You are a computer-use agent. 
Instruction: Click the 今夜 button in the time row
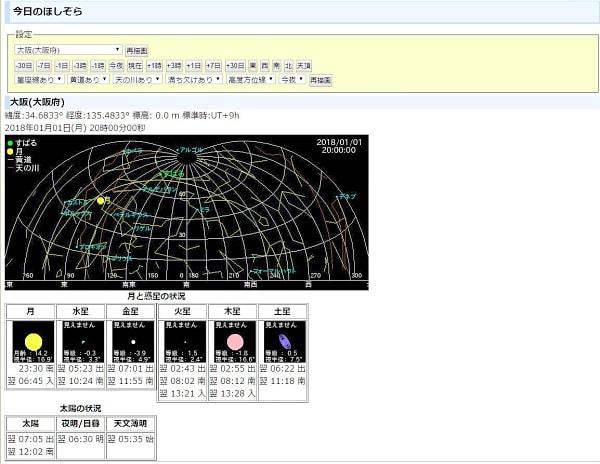coord(116,65)
